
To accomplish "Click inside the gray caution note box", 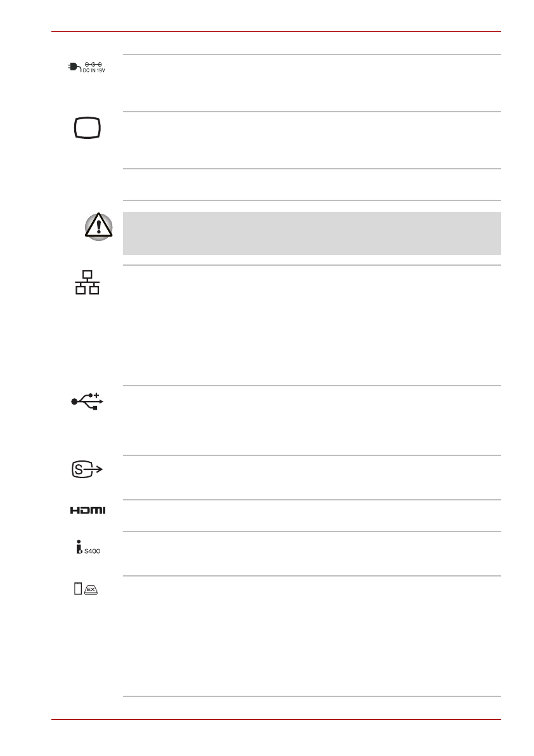I will tap(311, 233).
